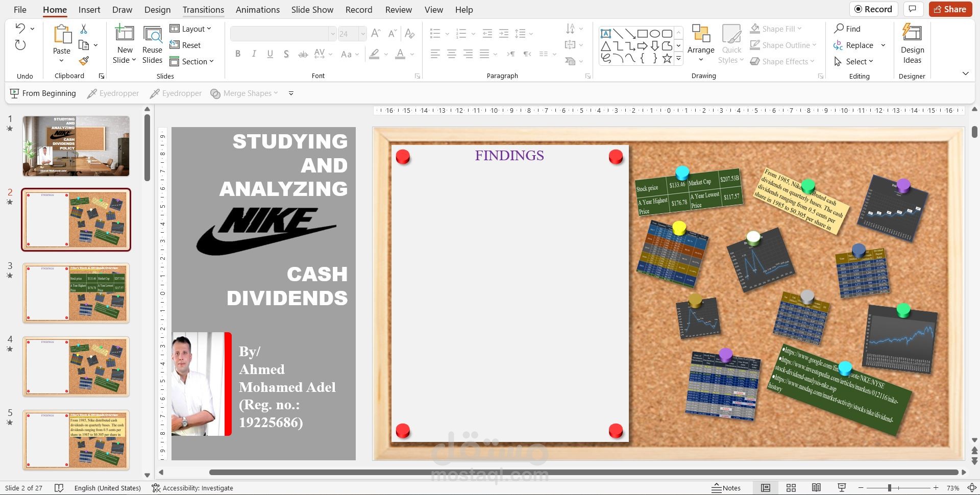980x495 pixels.
Task: Apply text shadow
Action: point(286,54)
